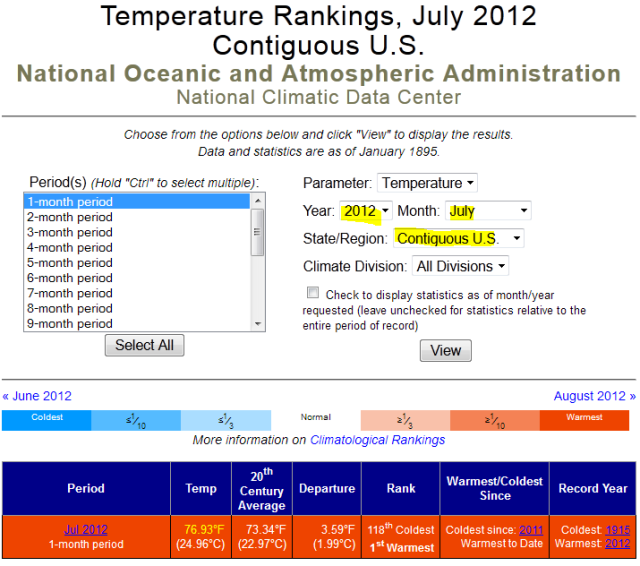Click the 20th Century Average header
The height and width of the screenshot is (566, 640).
click(262, 488)
